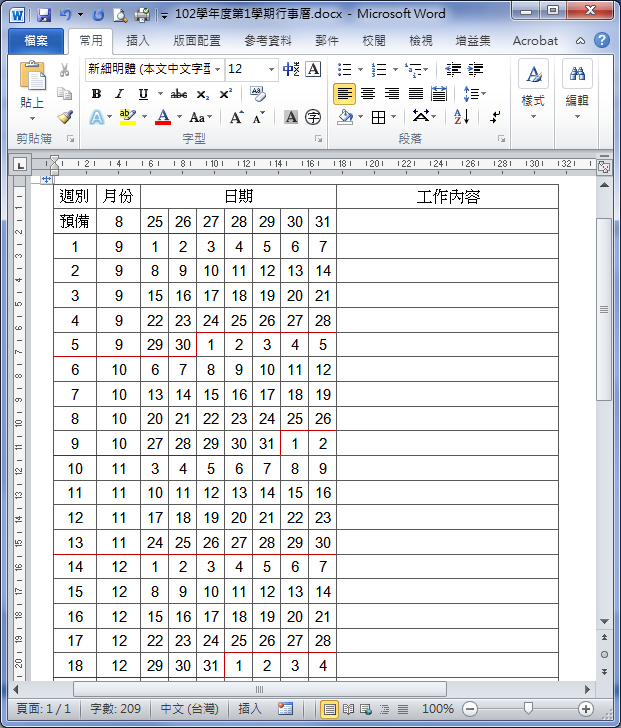Open the File tab
The height and width of the screenshot is (728, 621).
(36, 41)
